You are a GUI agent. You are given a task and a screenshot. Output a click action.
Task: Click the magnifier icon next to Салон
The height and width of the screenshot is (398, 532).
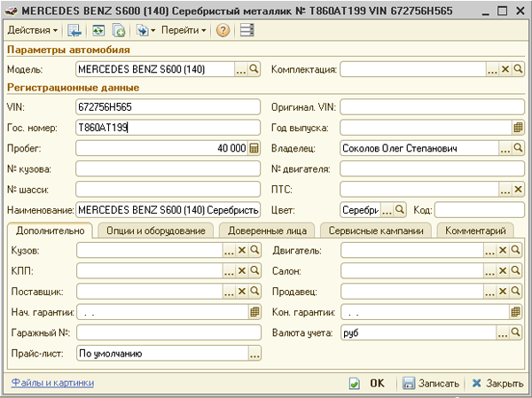(516, 270)
